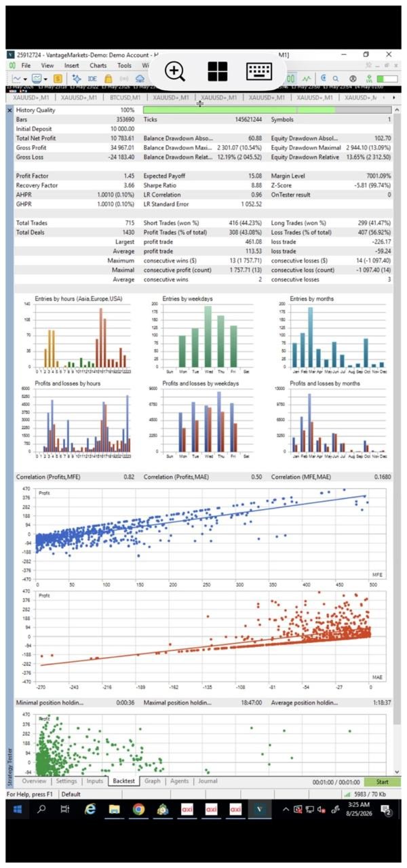Click the green Start button
Screen dimensions: 407x868
click(x=382, y=782)
